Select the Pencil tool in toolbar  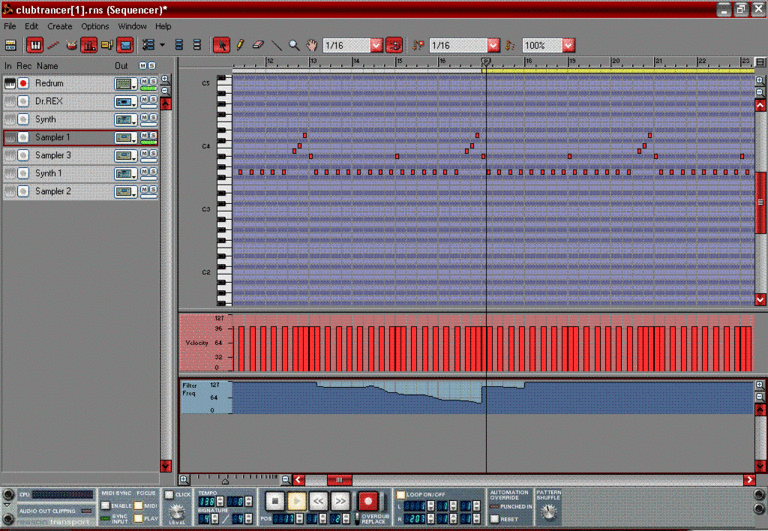pos(240,46)
